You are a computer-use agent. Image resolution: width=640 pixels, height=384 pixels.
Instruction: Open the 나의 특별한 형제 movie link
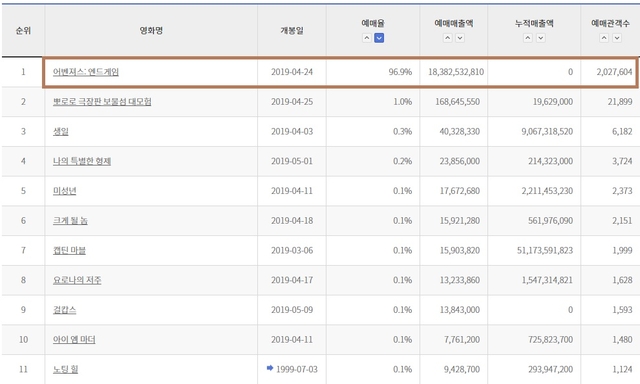coord(82,161)
